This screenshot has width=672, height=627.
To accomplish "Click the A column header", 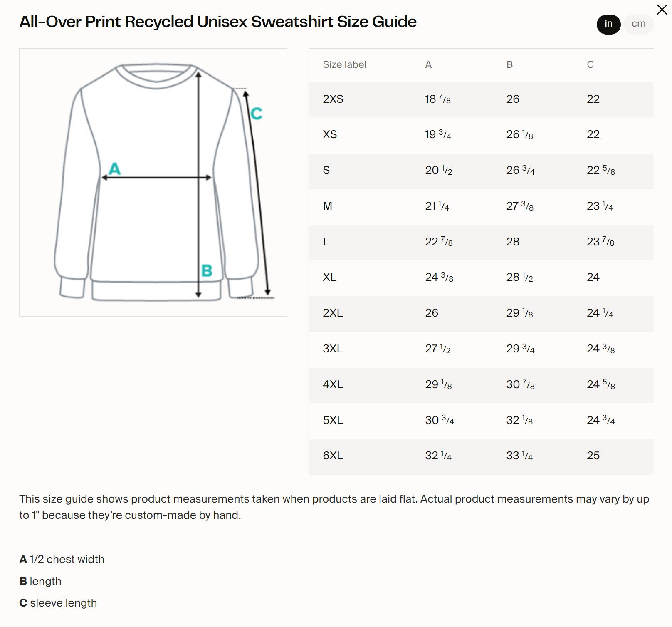I will coord(428,64).
